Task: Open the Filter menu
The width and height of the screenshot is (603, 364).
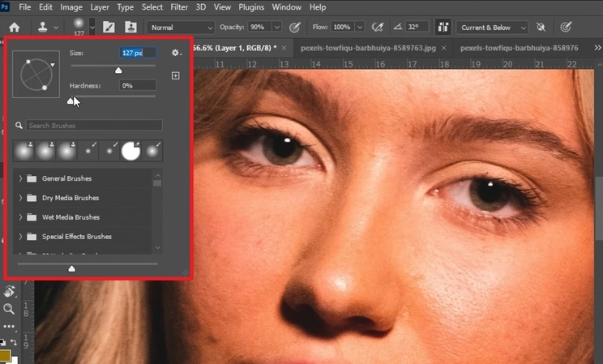Action: 180,7
